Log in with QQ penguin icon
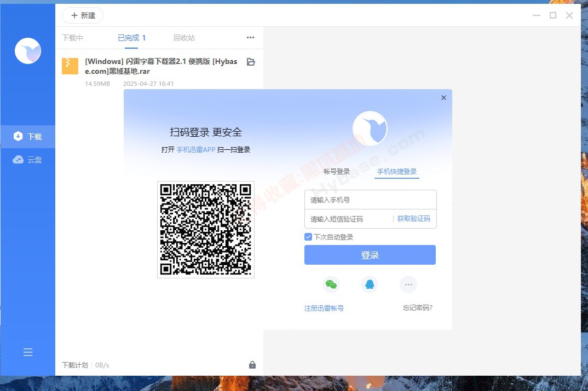This screenshot has height=391, width=588. pyautogui.click(x=370, y=284)
